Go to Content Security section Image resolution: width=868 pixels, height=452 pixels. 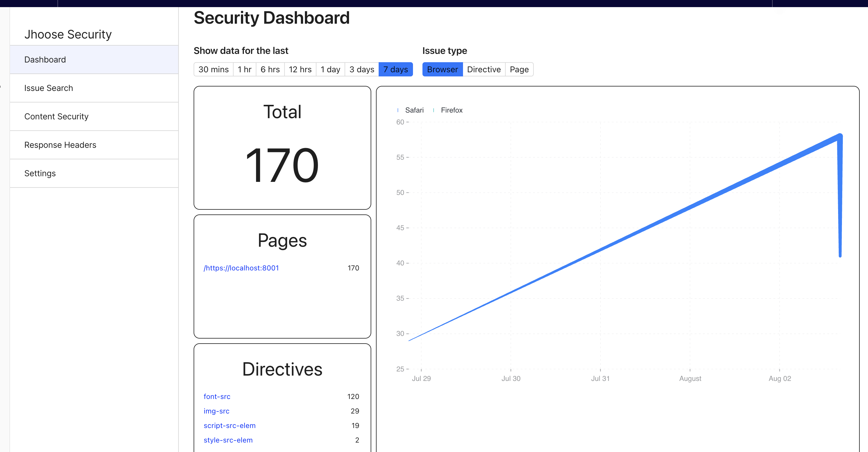(x=56, y=117)
